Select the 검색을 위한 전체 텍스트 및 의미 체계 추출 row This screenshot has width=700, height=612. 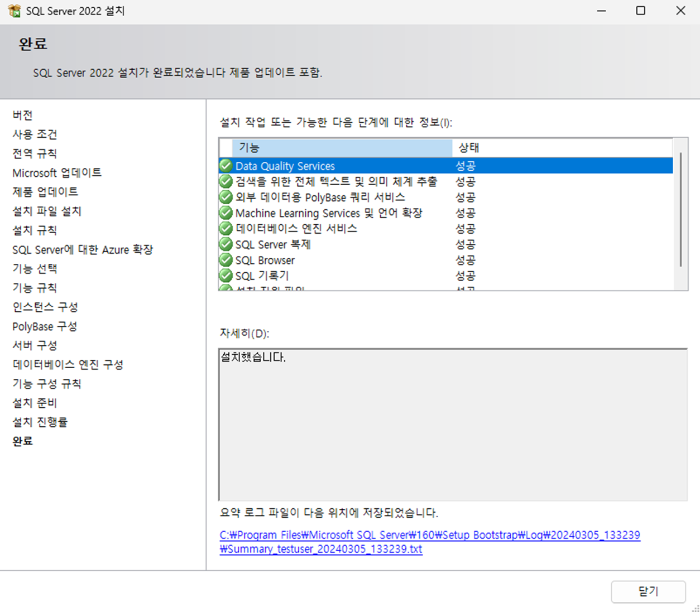tap(446, 181)
